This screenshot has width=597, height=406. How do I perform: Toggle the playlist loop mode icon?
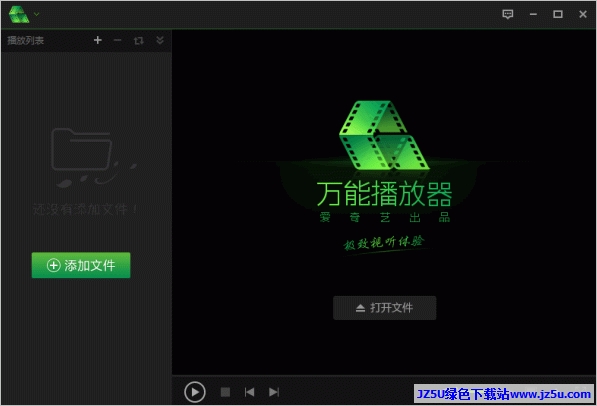[x=139, y=40]
